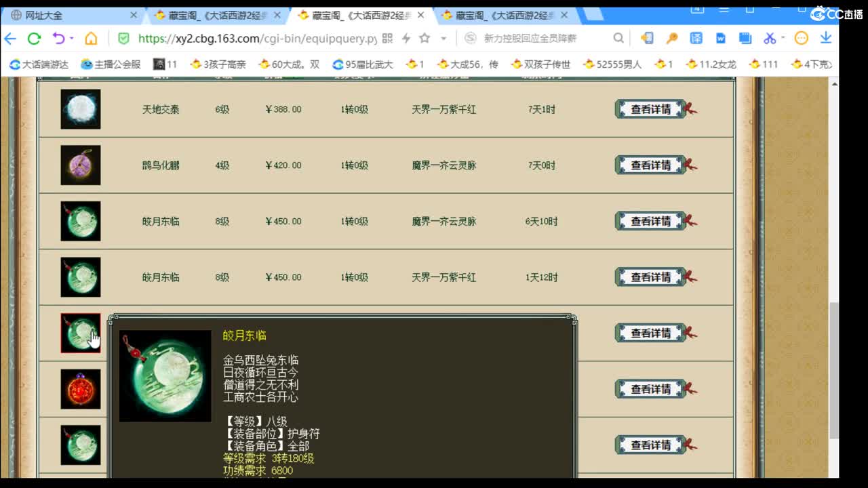Click the 鹍鸟化鹏 item name
The image size is (868, 488).
tap(161, 165)
